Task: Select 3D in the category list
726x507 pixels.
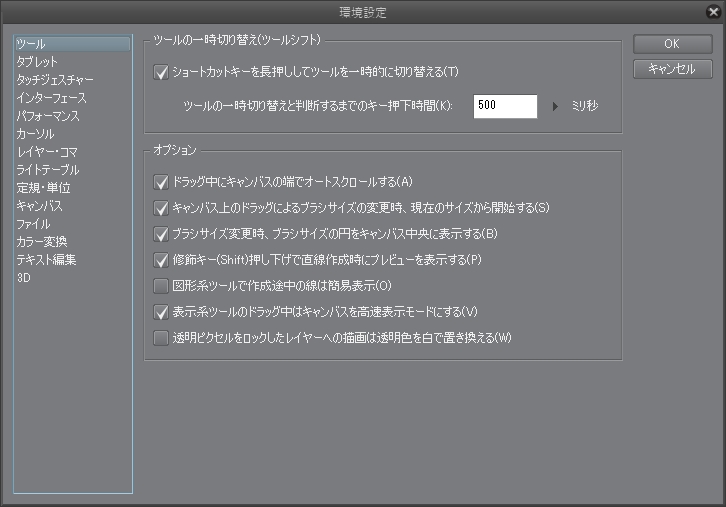Action: [25, 278]
